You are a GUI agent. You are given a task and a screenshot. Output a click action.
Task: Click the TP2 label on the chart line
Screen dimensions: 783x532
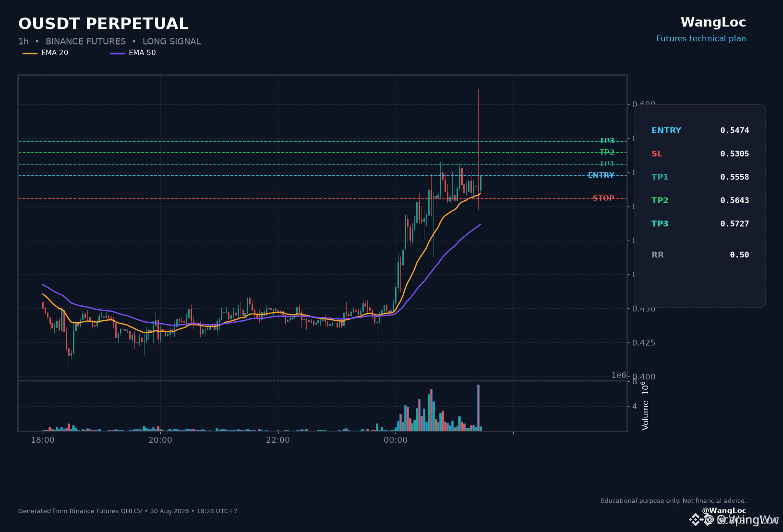[607, 152]
